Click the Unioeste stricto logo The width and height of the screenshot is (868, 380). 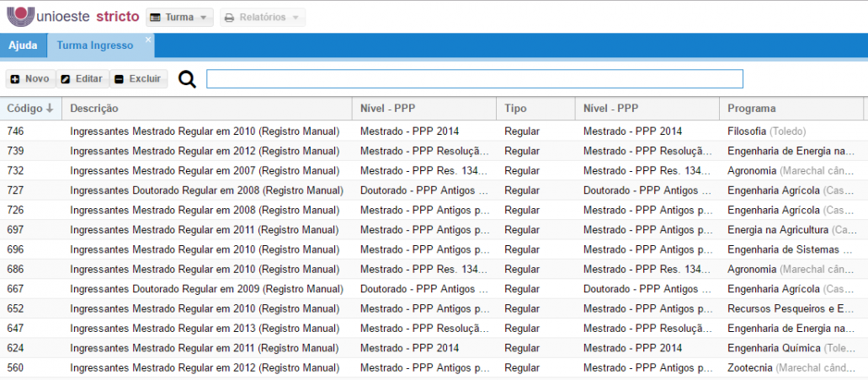(x=72, y=17)
